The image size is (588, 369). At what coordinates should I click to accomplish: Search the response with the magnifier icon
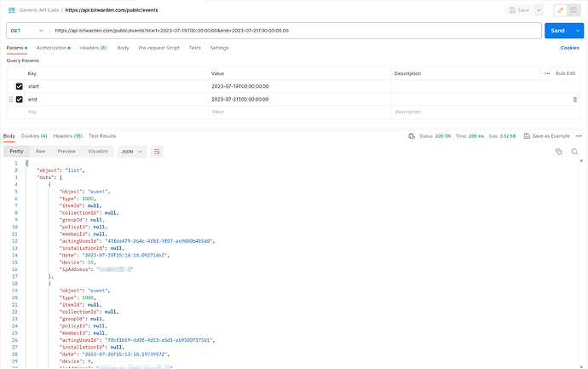tap(574, 152)
